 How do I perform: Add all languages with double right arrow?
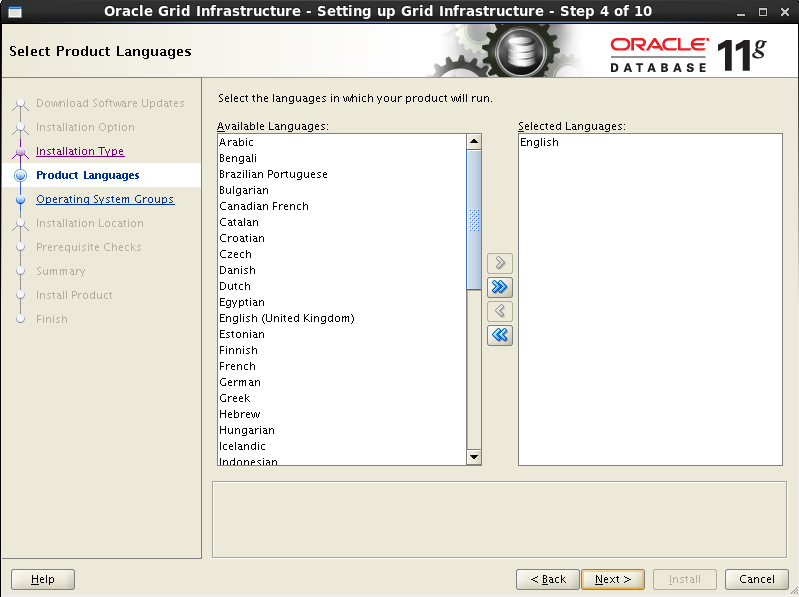(x=499, y=287)
